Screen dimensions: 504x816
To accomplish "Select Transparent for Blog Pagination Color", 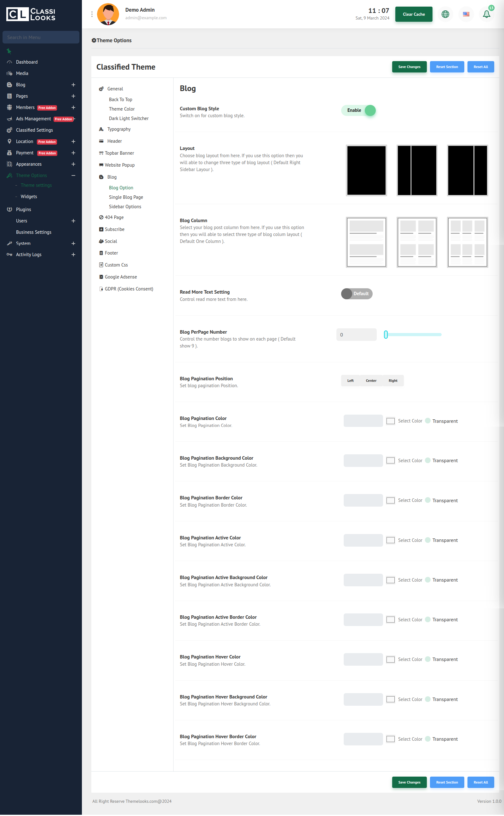I will coord(428,421).
